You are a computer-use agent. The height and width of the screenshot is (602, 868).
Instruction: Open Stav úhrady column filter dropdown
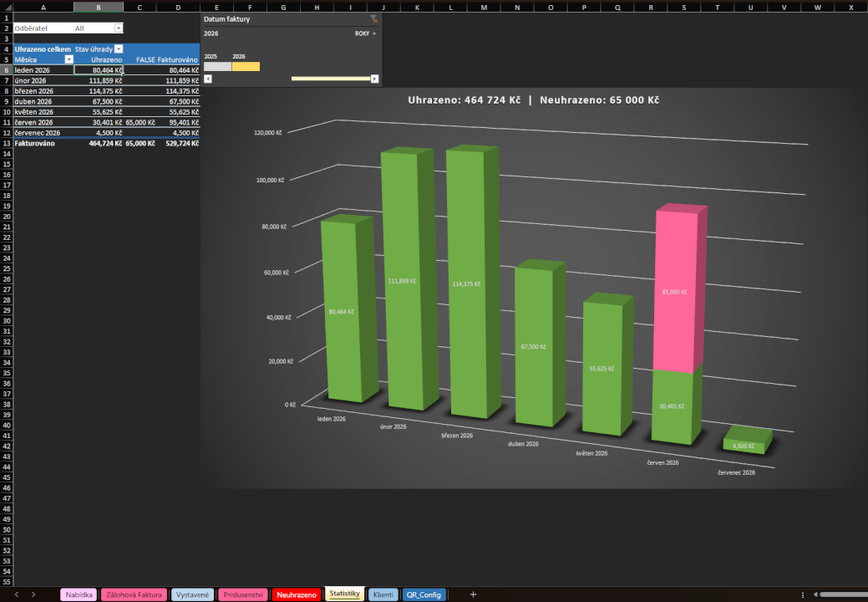pos(119,49)
